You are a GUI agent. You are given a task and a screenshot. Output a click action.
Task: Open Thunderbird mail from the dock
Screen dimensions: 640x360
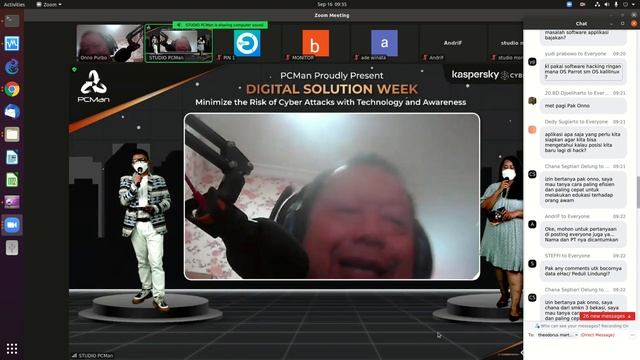12,111
